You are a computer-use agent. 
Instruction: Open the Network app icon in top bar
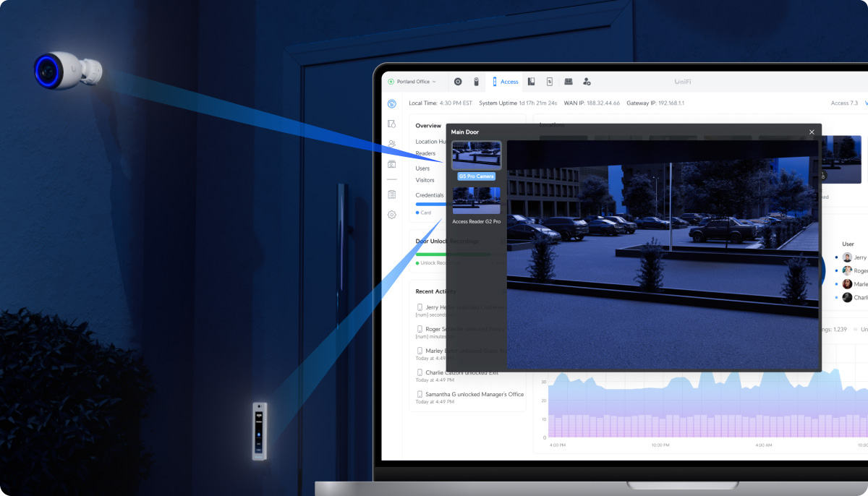458,82
